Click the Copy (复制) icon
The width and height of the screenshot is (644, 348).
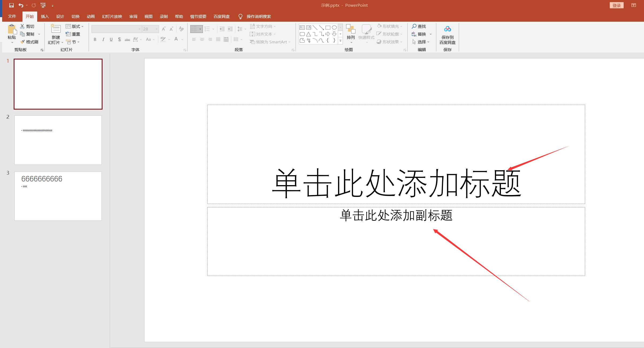22,34
